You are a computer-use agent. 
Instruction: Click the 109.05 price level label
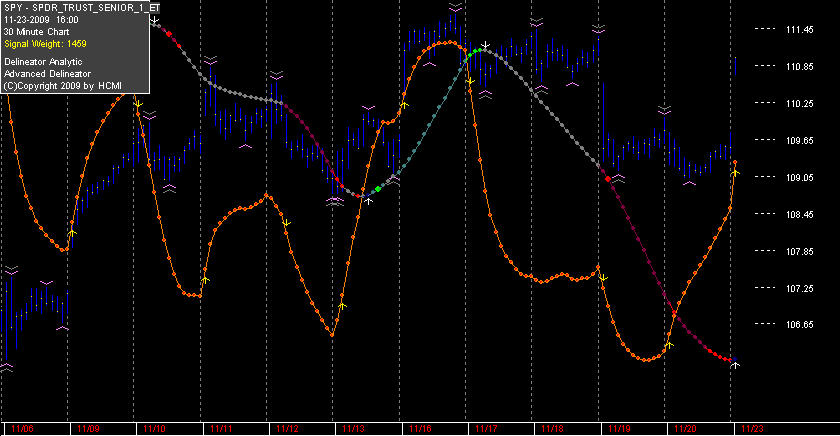pos(799,177)
